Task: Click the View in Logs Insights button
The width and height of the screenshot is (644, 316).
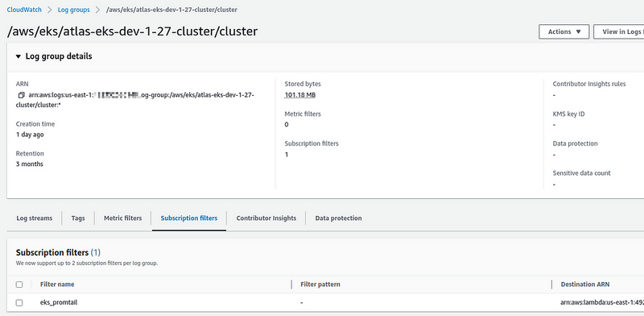Action: click(x=618, y=31)
